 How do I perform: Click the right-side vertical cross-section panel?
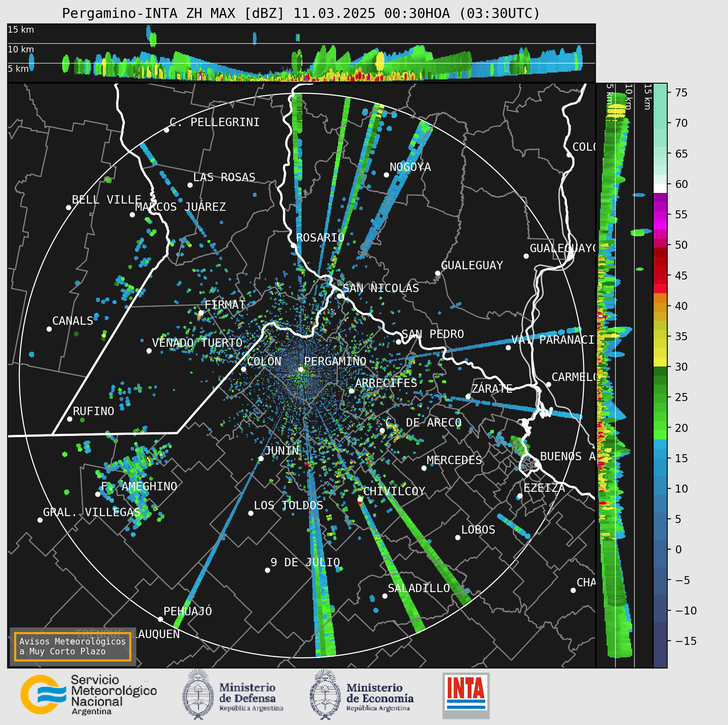tap(624, 375)
